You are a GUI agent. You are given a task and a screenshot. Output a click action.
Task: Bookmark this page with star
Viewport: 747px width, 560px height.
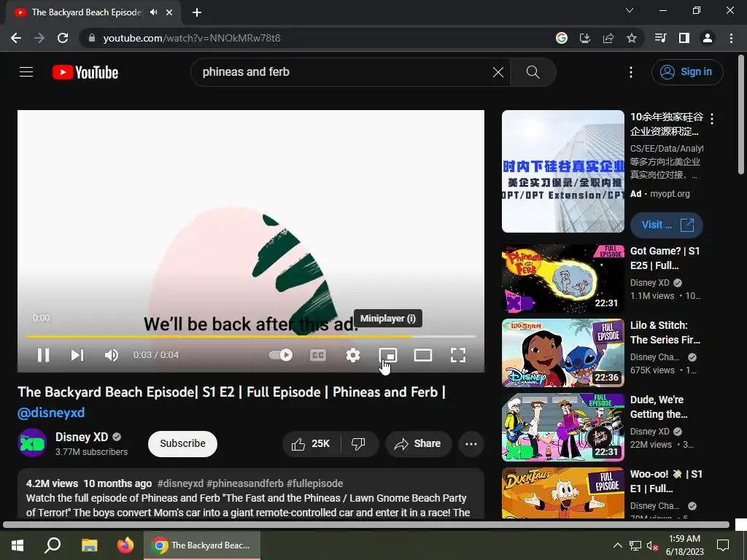pyautogui.click(x=632, y=38)
